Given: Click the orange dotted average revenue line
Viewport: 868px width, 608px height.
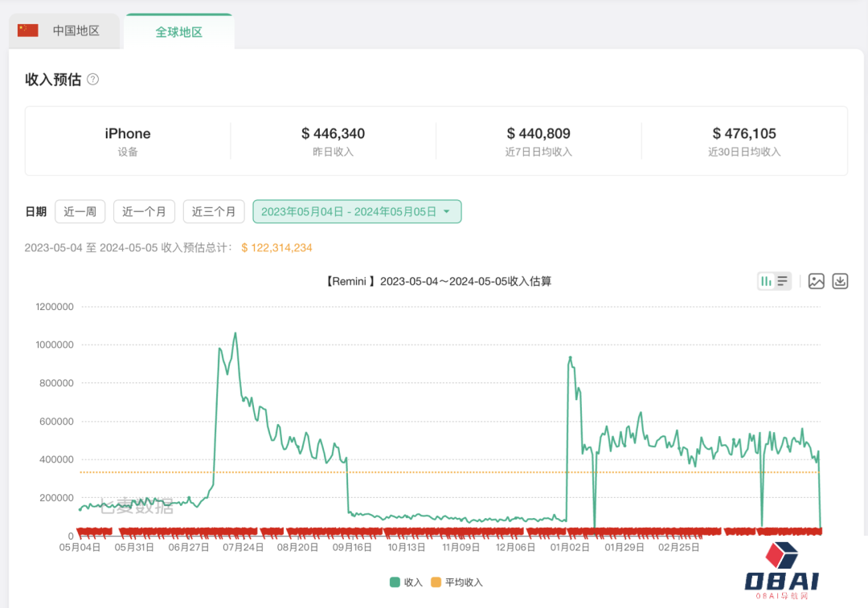Looking at the screenshot, I should (449, 472).
